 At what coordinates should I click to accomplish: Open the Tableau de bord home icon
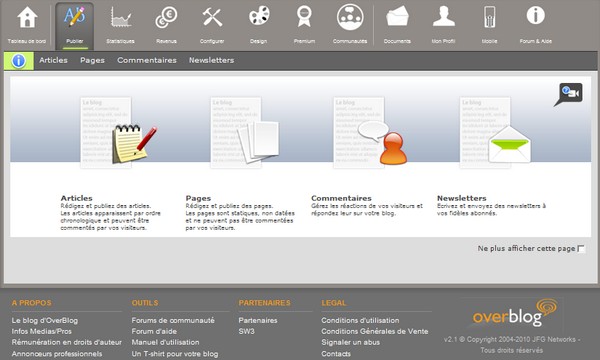click(x=27, y=18)
